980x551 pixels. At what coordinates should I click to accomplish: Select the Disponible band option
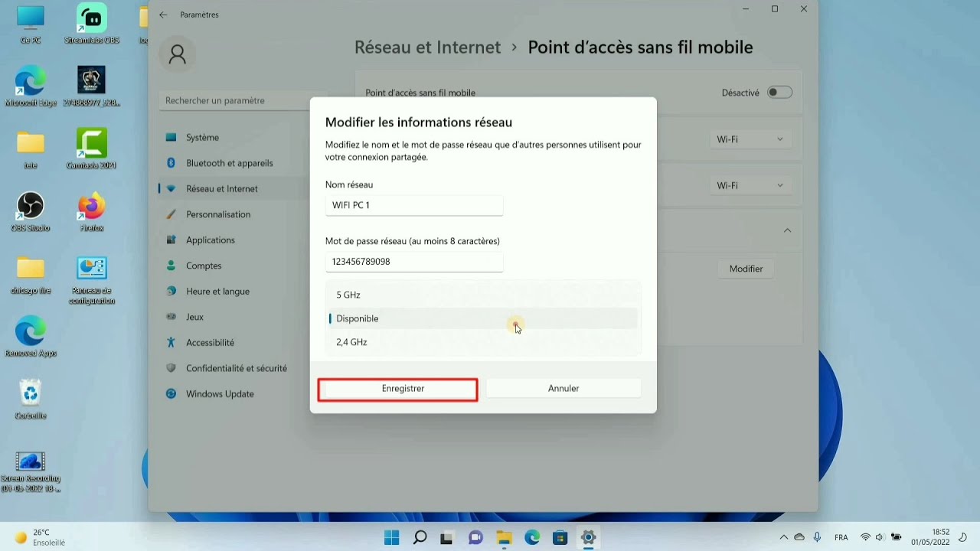click(x=483, y=318)
